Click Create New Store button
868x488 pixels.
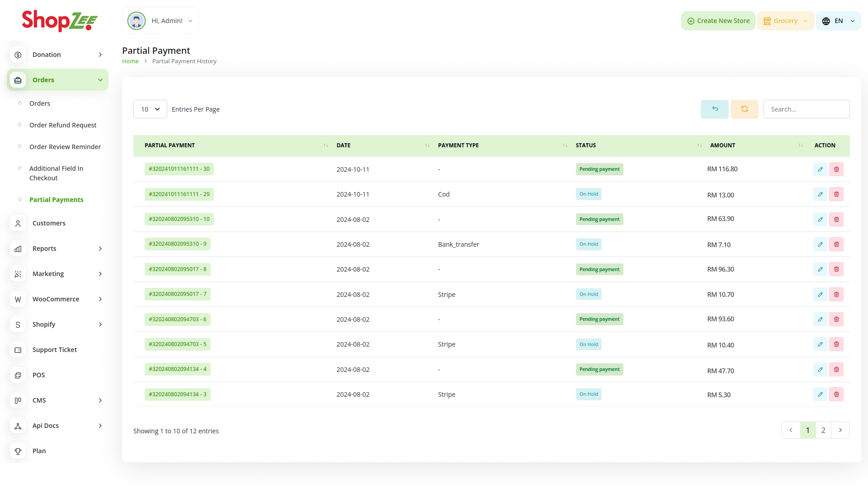click(718, 21)
